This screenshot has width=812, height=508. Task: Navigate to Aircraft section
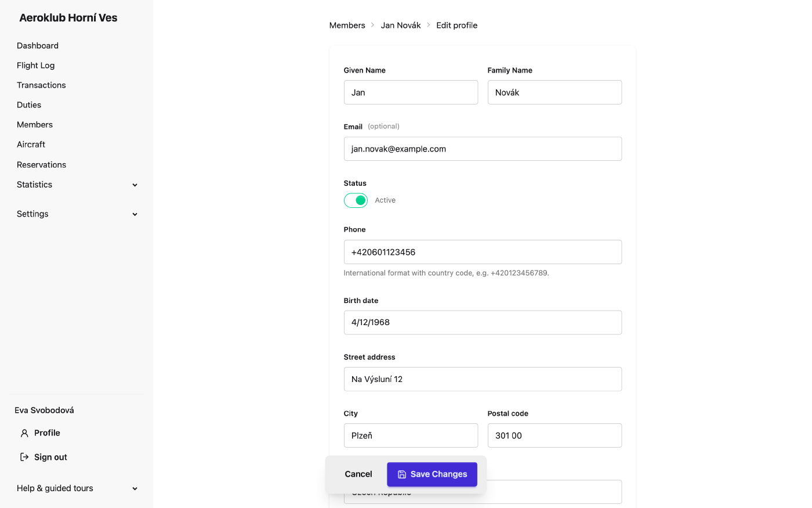[x=31, y=145]
